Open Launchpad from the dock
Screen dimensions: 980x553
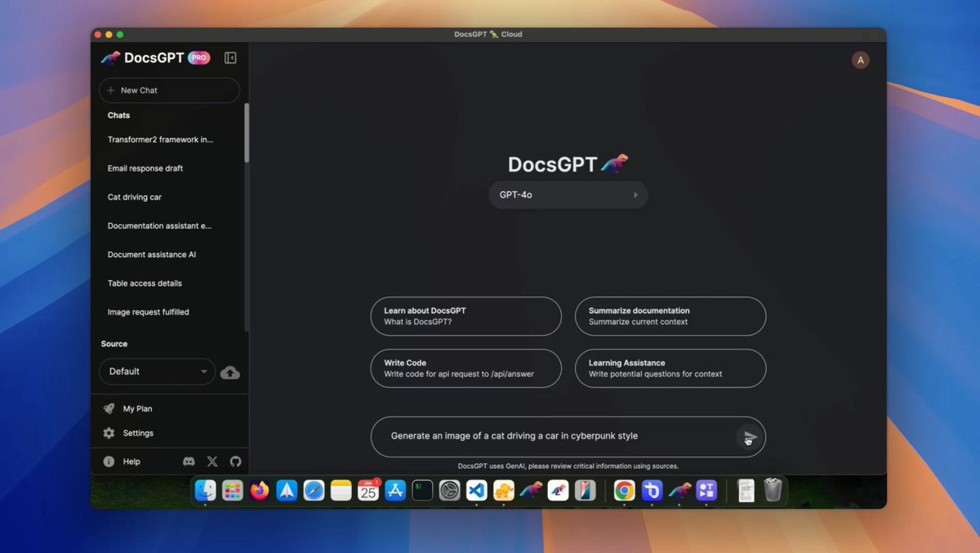pos(233,490)
